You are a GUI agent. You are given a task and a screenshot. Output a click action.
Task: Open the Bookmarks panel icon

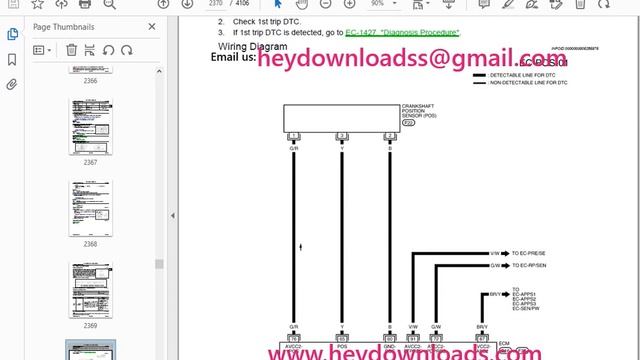tap(12, 60)
